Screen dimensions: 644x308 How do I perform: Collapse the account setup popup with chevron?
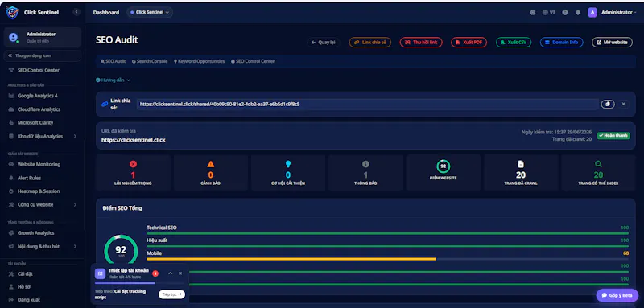(x=171, y=273)
